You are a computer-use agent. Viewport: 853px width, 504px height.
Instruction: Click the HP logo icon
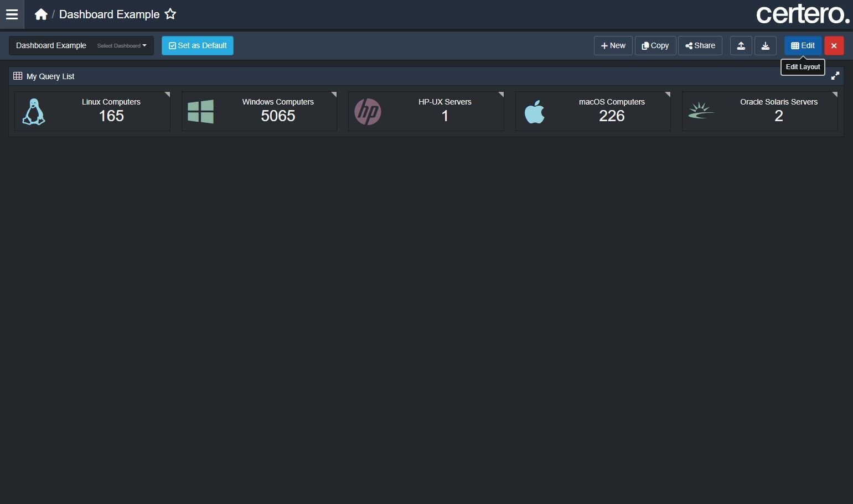368,112
